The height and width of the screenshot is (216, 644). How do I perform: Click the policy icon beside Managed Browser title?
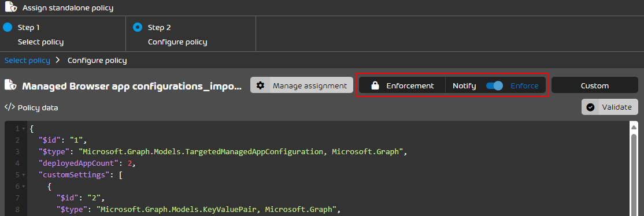pos(10,85)
